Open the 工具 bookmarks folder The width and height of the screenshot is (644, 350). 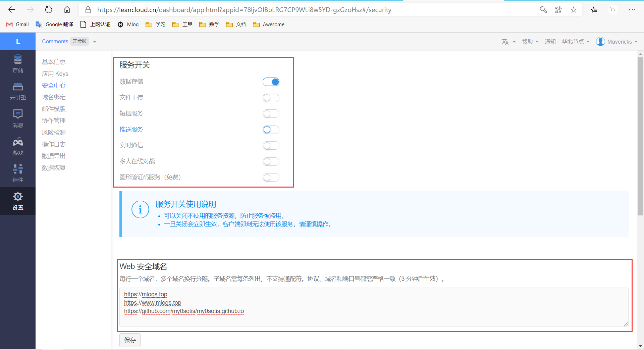(x=182, y=24)
